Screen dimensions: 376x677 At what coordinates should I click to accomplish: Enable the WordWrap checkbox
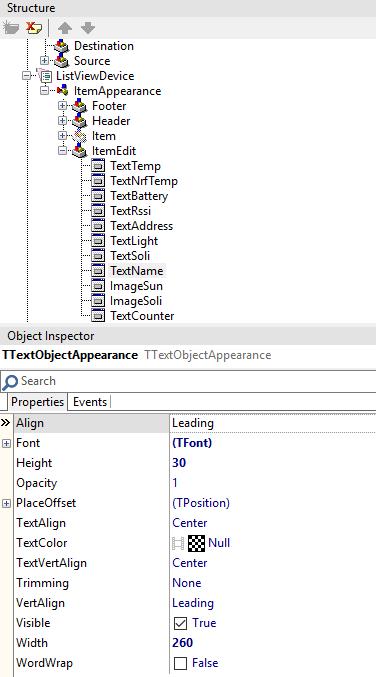tap(180, 663)
